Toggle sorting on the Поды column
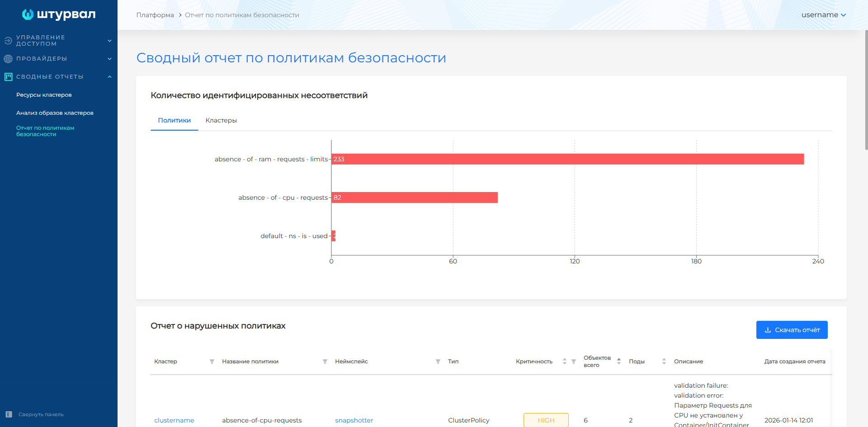Screen dimensions: 868x427 click(x=663, y=361)
